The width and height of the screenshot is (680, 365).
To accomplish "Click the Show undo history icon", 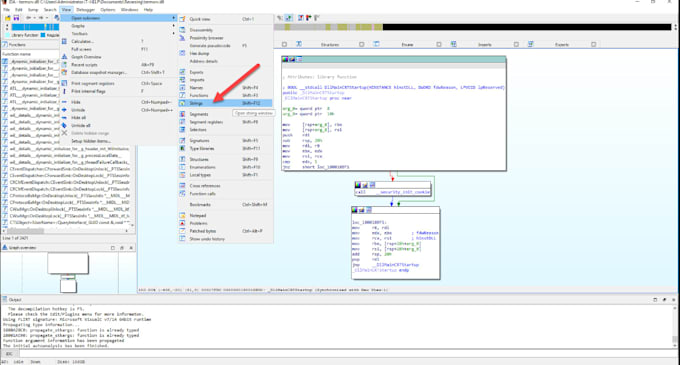I will click(x=183, y=238).
